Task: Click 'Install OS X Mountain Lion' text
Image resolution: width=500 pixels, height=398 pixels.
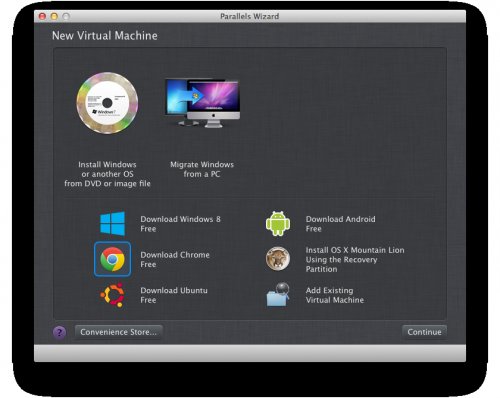Action: pos(355,260)
